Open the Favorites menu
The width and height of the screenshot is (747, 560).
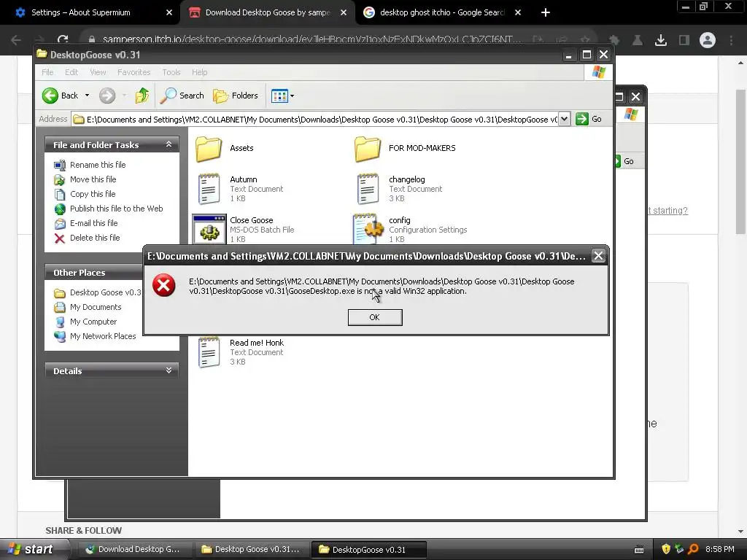pos(134,72)
